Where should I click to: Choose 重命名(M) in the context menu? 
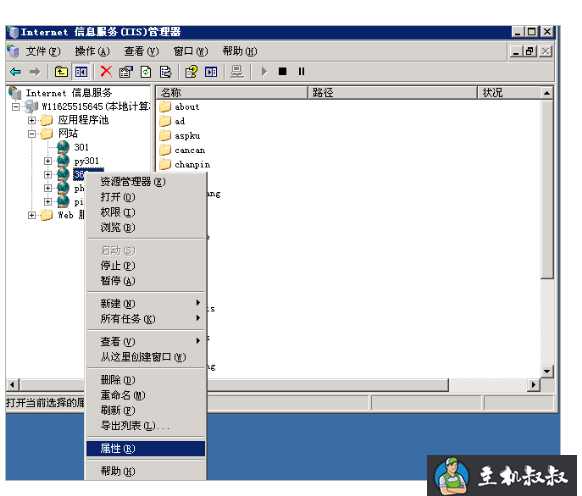(x=146, y=395)
